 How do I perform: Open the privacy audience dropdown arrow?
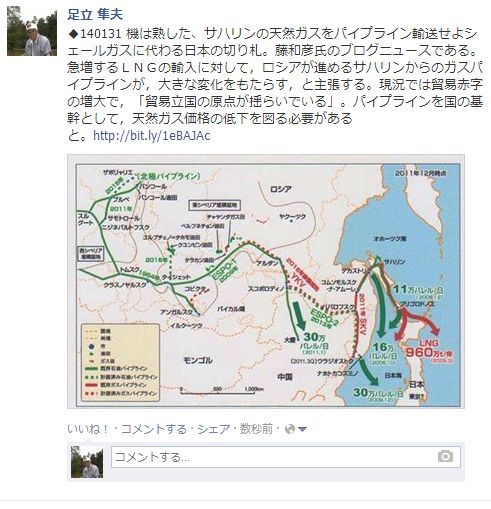[302, 430]
